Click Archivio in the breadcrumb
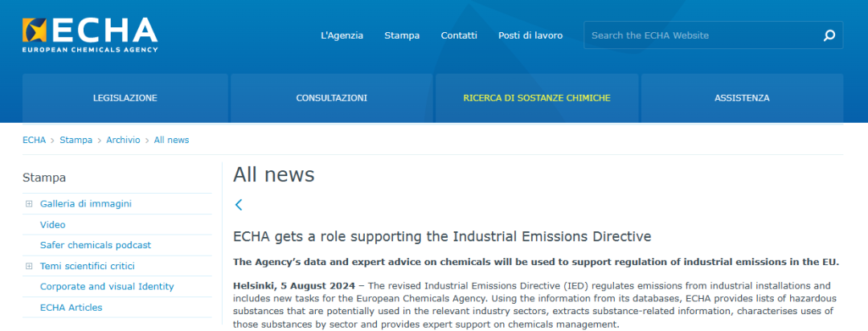The image size is (868, 331). (123, 140)
